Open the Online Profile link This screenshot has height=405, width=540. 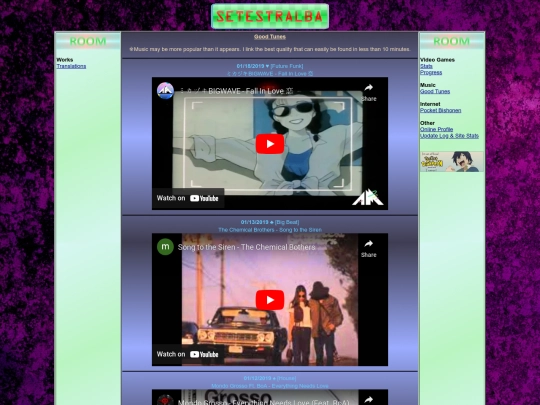436,129
